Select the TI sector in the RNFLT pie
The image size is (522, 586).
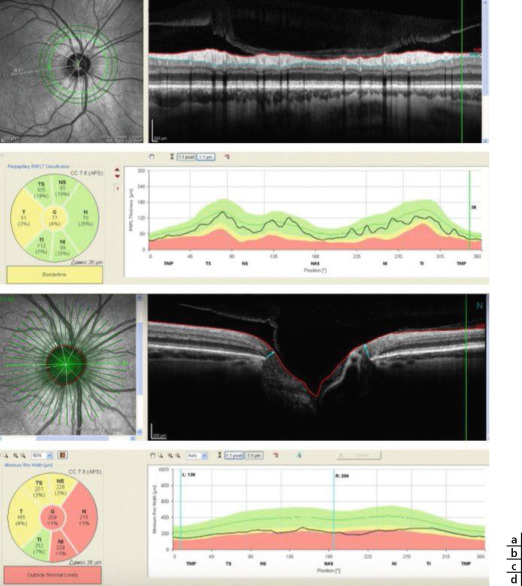(42, 246)
